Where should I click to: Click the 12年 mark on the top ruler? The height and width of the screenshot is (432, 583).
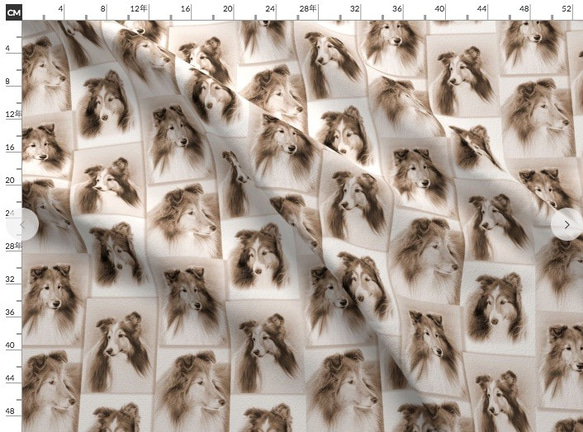tap(139, 9)
